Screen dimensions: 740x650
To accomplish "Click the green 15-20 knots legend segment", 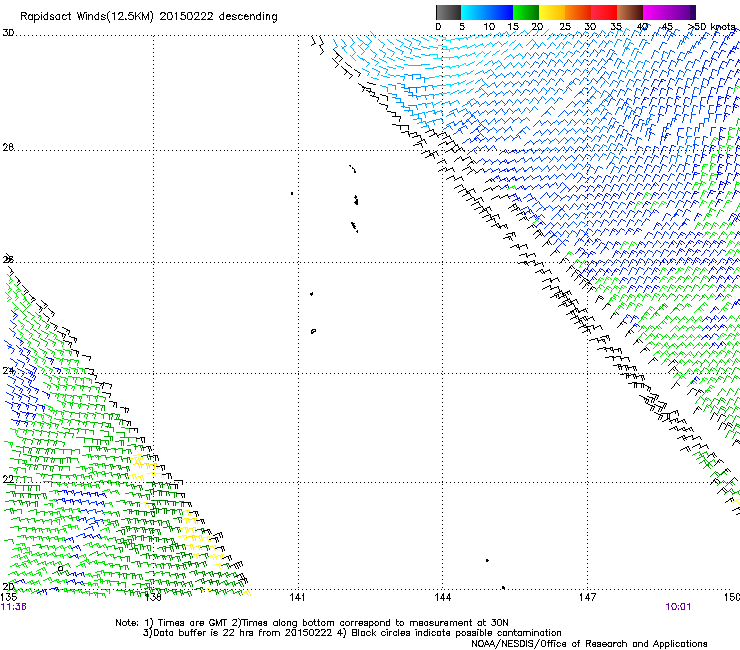I will point(526,12).
